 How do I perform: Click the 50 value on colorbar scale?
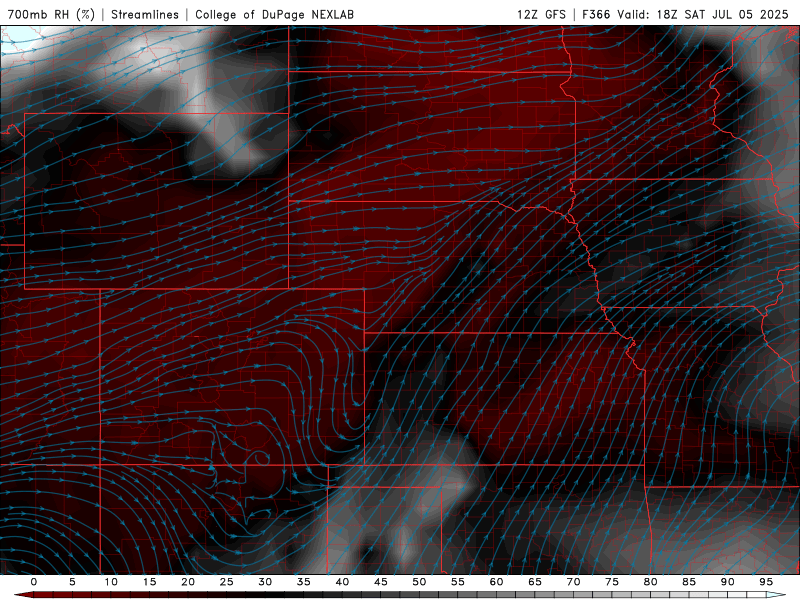419,582
